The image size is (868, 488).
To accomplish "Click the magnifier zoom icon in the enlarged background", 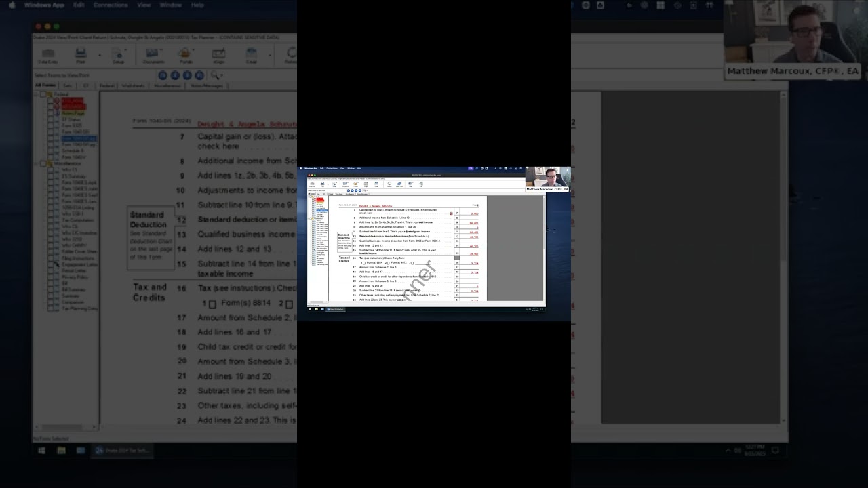I will [x=216, y=75].
